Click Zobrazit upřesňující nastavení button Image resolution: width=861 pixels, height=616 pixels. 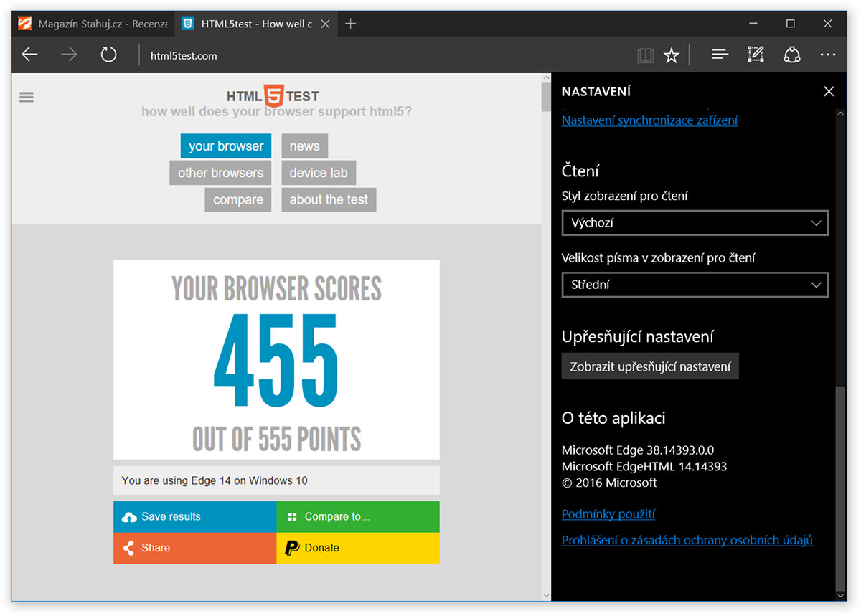650,366
